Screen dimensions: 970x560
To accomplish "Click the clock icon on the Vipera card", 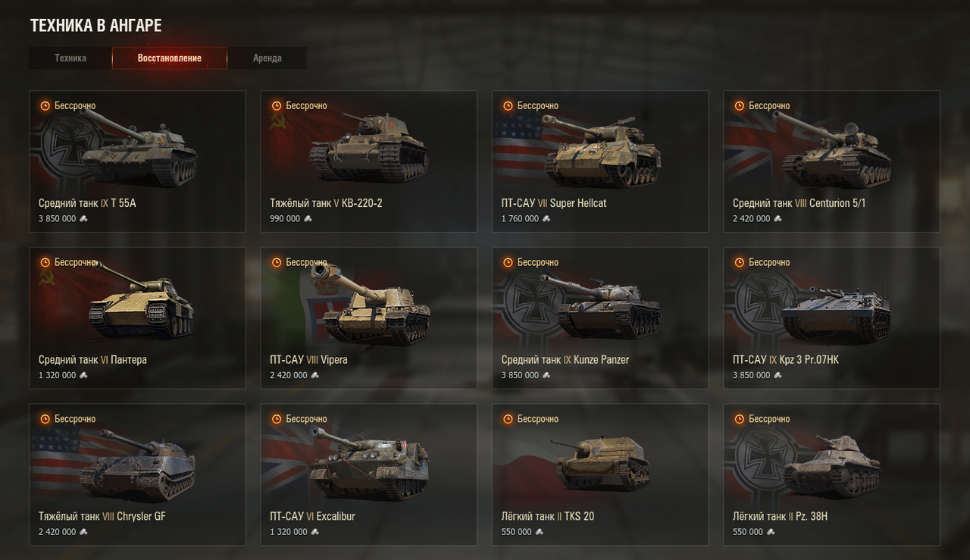I will pyautogui.click(x=277, y=262).
